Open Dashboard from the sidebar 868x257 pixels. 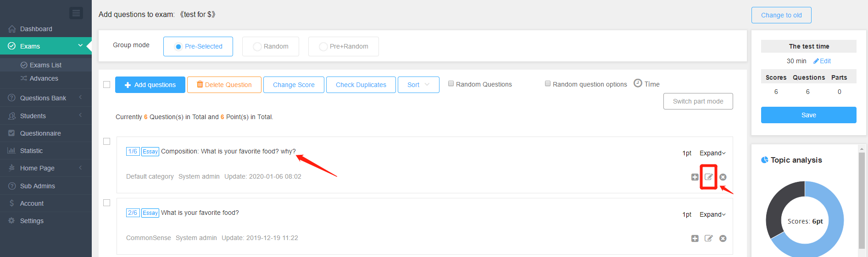pos(46,29)
